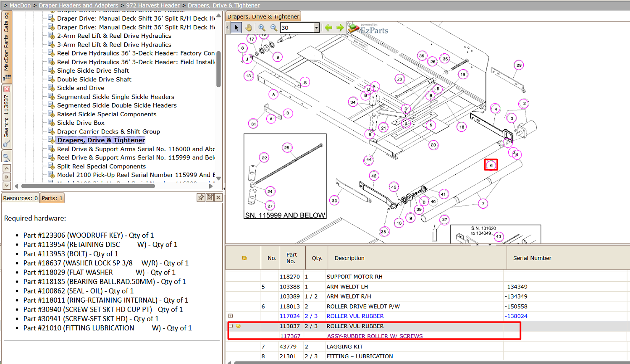Activate the hand pan tool
The width and height of the screenshot is (630, 364).
click(x=249, y=28)
